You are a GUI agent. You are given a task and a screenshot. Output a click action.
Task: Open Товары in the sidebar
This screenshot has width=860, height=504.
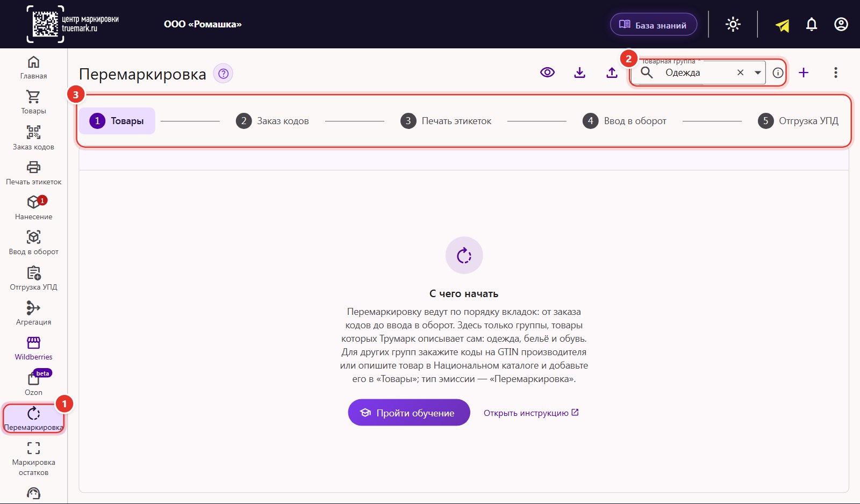coord(33,103)
